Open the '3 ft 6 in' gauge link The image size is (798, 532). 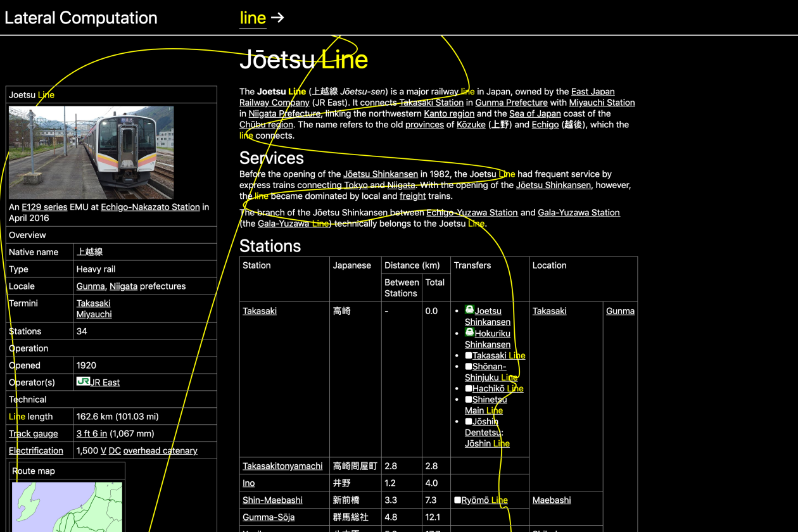92,434
